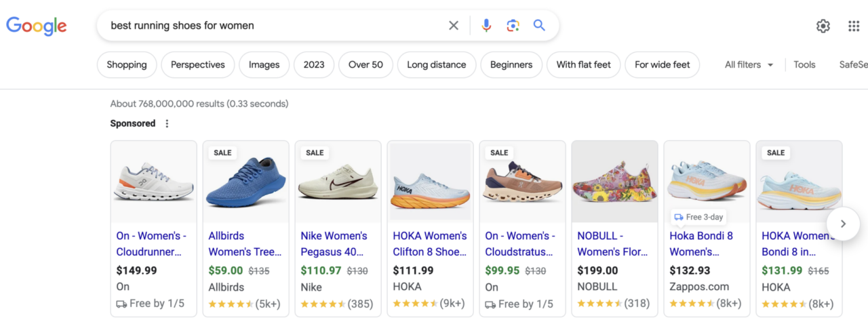This screenshot has height=328, width=868.
Task: Open the Allbirds Women's Tree product link
Action: 245,244
